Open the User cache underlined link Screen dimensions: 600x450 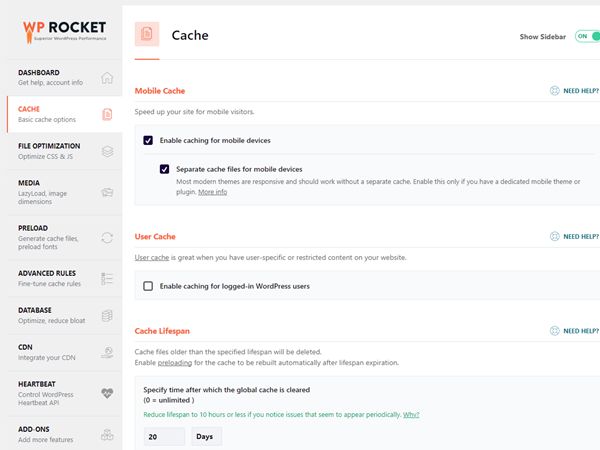coord(152,258)
